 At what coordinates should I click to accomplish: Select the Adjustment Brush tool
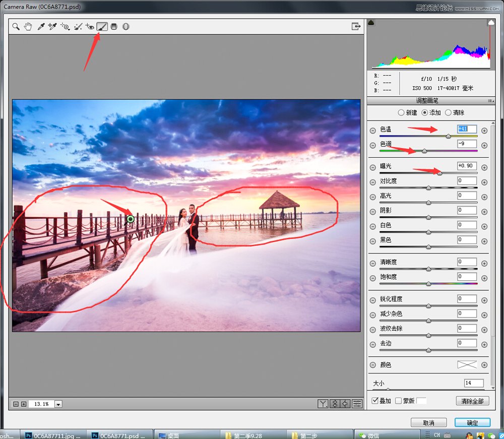pos(102,27)
